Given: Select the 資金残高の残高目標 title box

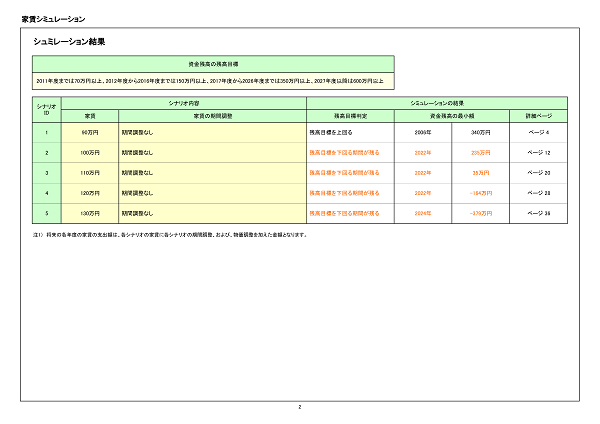Looking at the screenshot, I should [x=212, y=61].
